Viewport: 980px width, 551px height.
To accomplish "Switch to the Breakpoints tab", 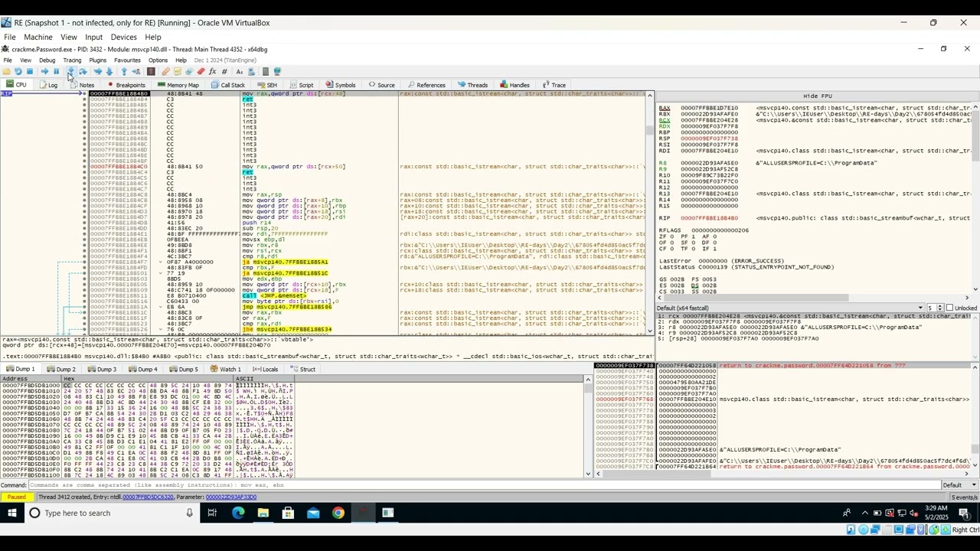I will pos(126,85).
